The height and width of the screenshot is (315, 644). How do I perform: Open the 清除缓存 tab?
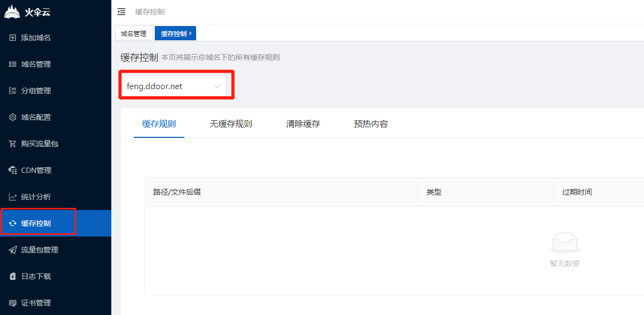pos(303,124)
